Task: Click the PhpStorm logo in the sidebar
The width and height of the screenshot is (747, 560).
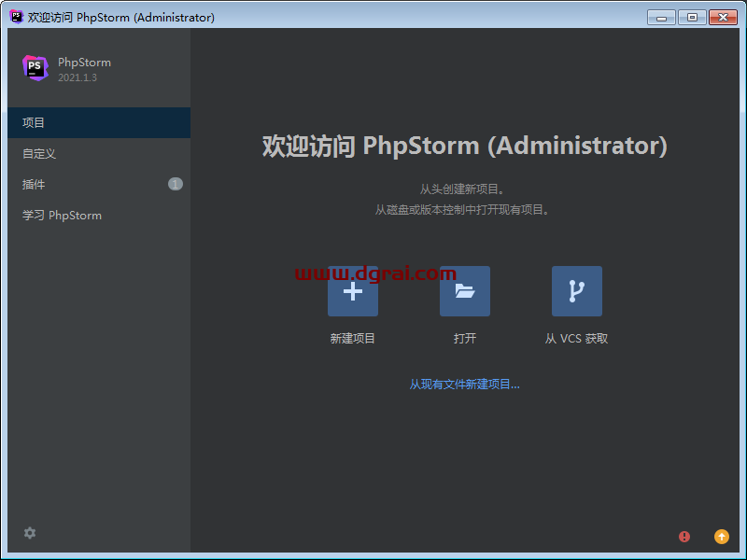Action: coord(35,68)
